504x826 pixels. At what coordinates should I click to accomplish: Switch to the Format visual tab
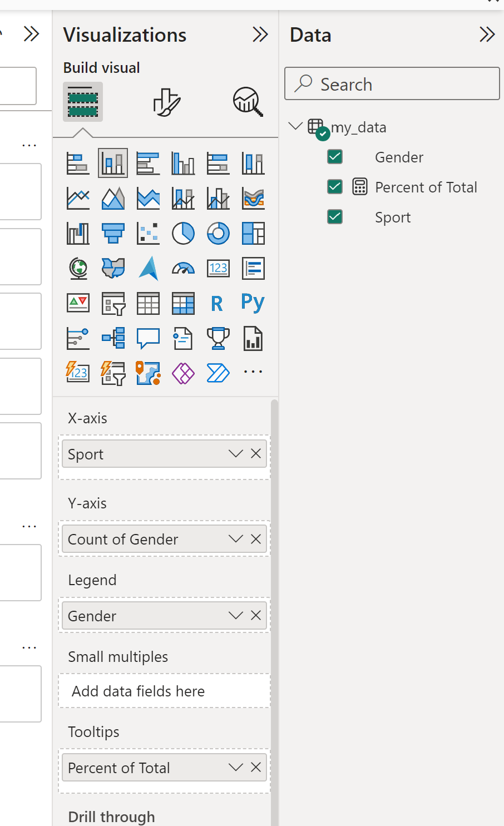pyautogui.click(x=166, y=102)
